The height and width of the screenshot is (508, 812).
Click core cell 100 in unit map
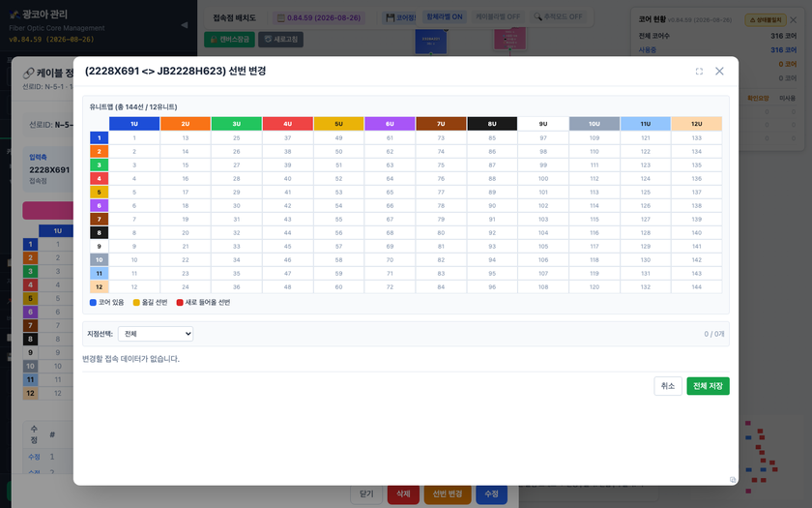542,178
